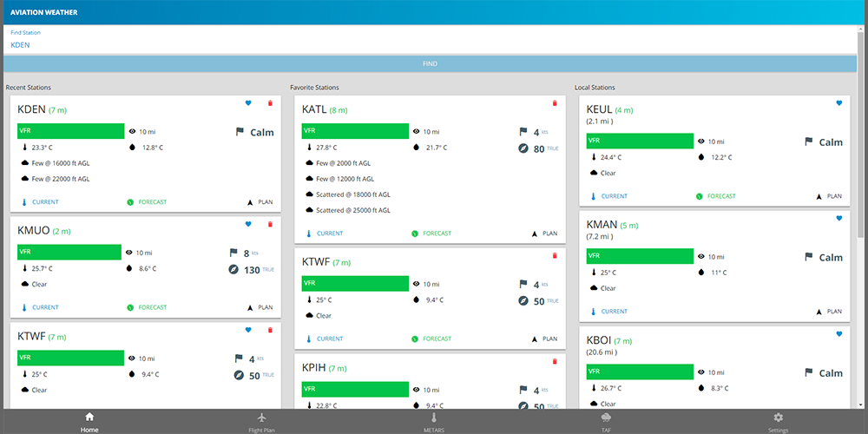
Task: Focus the Find Station input field
Action: [x=431, y=45]
